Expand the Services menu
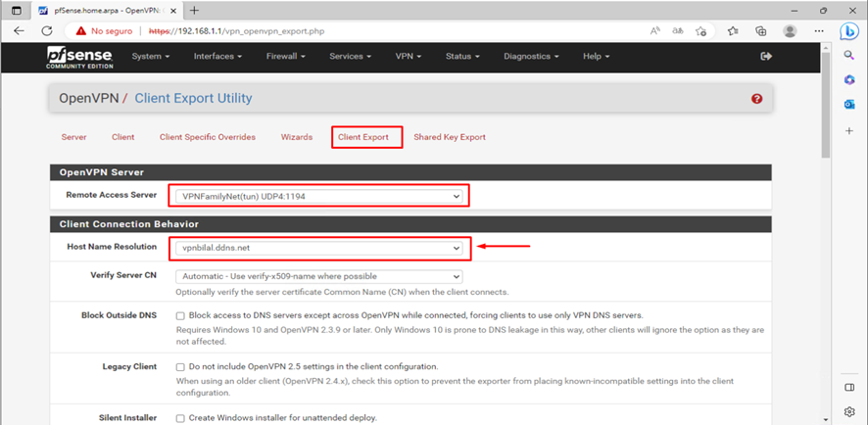 (x=350, y=57)
